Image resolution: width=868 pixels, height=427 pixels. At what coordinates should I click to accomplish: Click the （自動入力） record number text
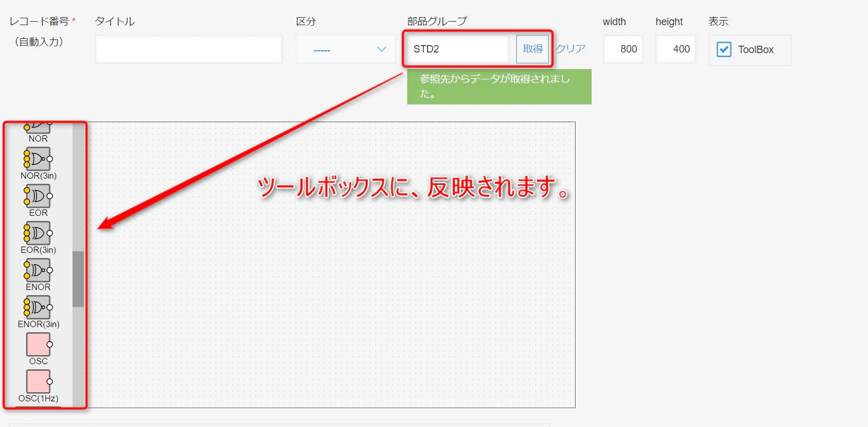coord(38,42)
